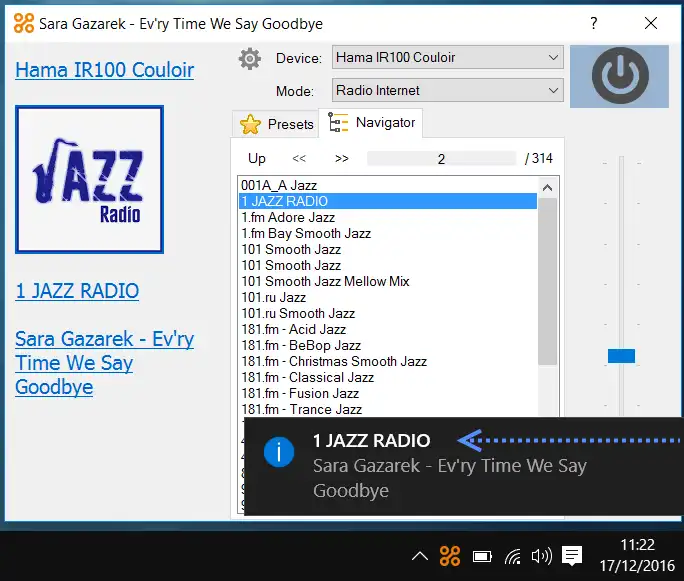Click the notification info icon
This screenshot has height=581, width=684.
(279, 452)
